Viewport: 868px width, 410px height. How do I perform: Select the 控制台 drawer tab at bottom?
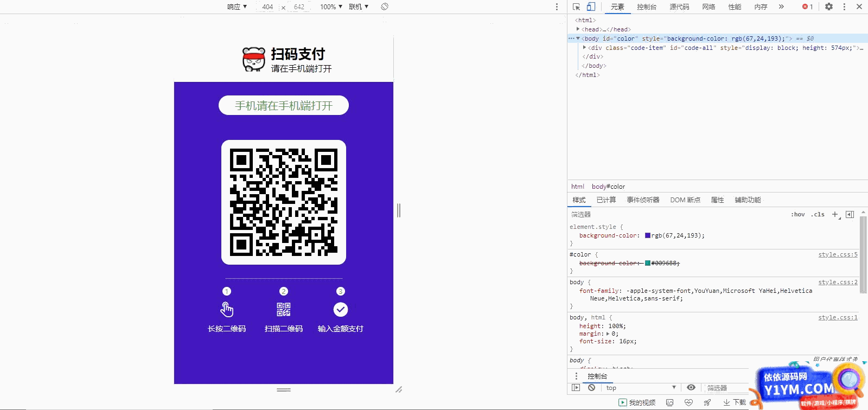click(597, 376)
